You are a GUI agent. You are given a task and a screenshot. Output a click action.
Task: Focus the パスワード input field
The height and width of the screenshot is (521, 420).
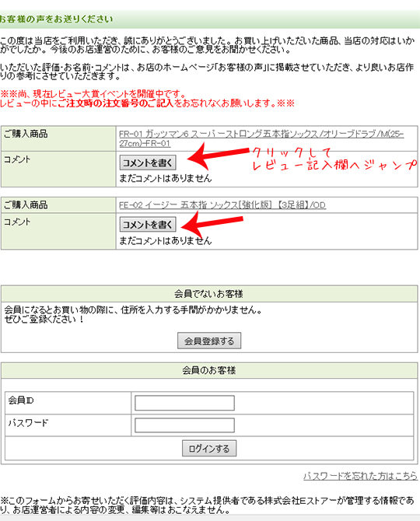(184, 425)
